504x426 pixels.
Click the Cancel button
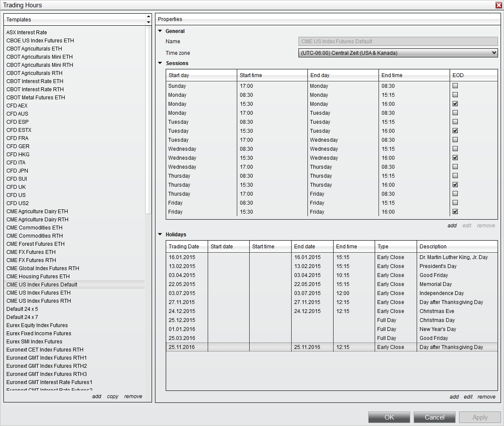[x=434, y=417]
